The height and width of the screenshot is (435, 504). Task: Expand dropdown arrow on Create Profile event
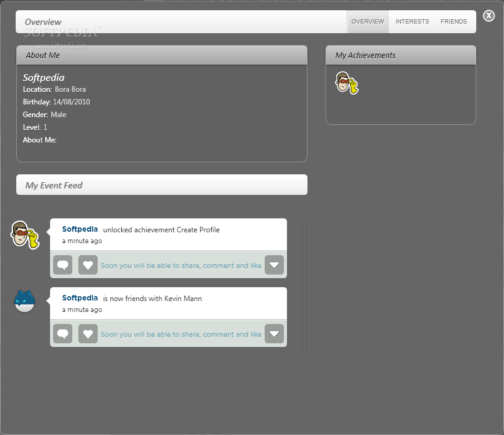click(274, 265)
